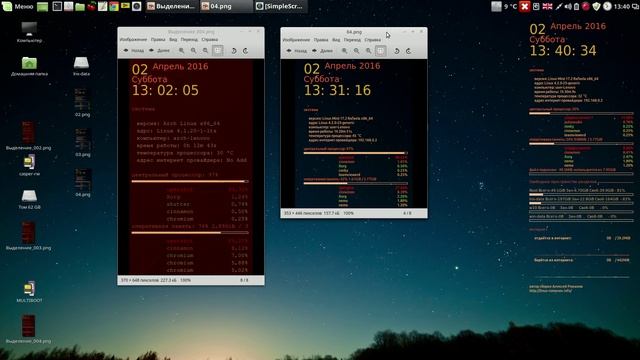Open Правка menu in Выделение_004.png window
Image resolution: width=640 pixels, height=360 pixels.
coord(158,40)
